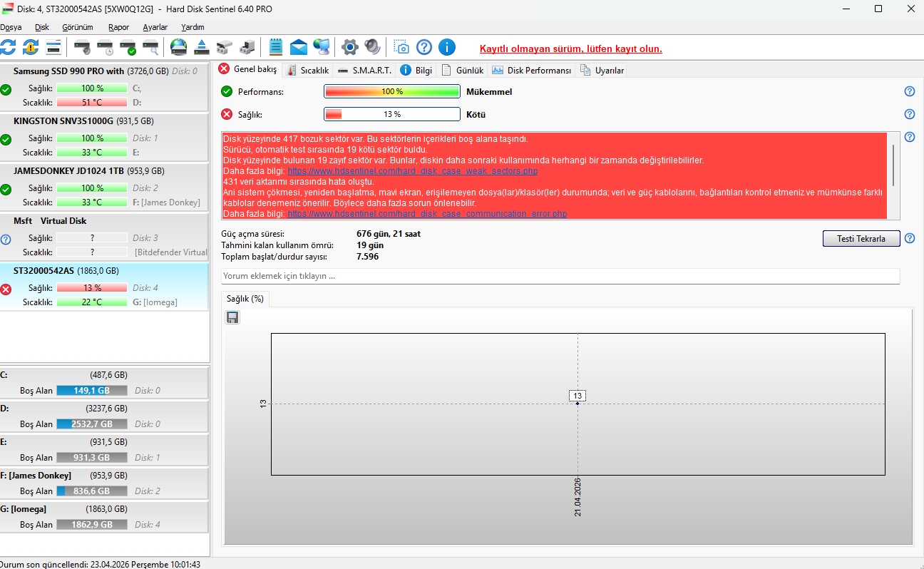
Task: Switch to the S.M.A.R.T. tab
Action: 364,70
